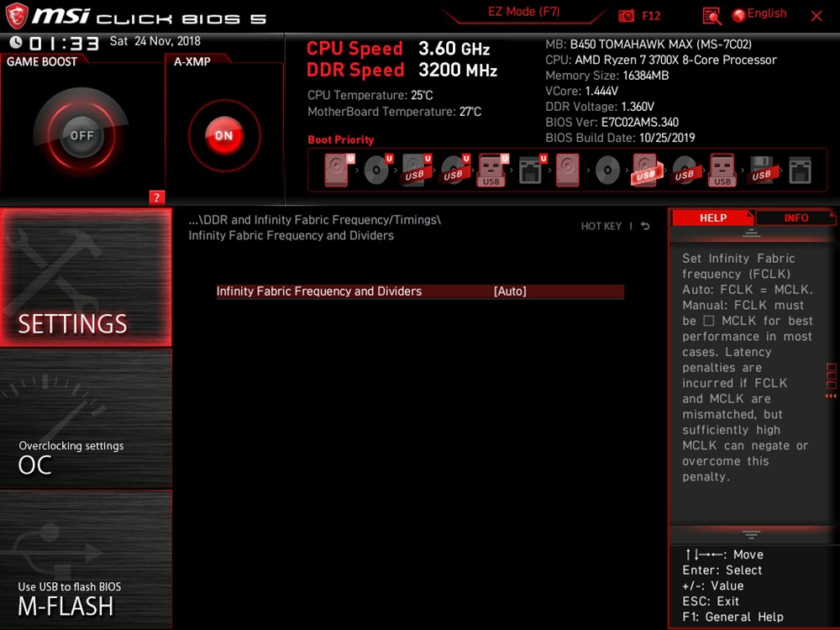Click the Enter: Select hint
Image resolution: width=840 pixels, height=630 pixels.
(x=722, y=570)
